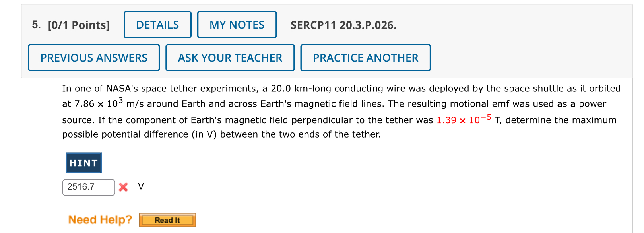
Task: Click the orange Read It resource icon
Action: tap(167, 219)
